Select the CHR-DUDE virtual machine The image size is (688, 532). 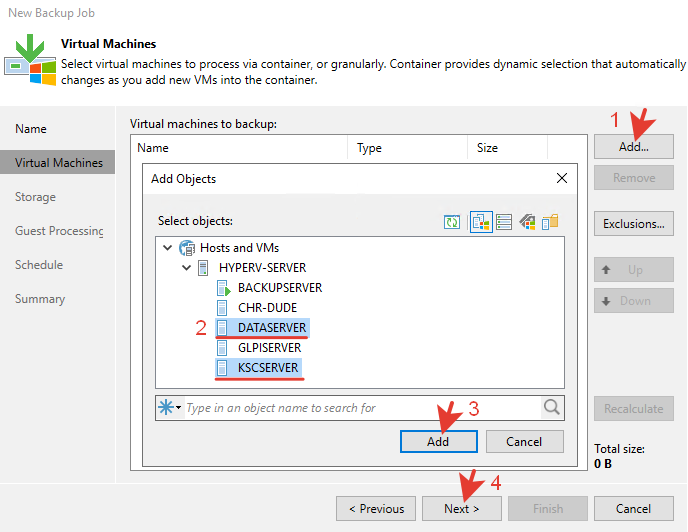click(x=267, y=308)
